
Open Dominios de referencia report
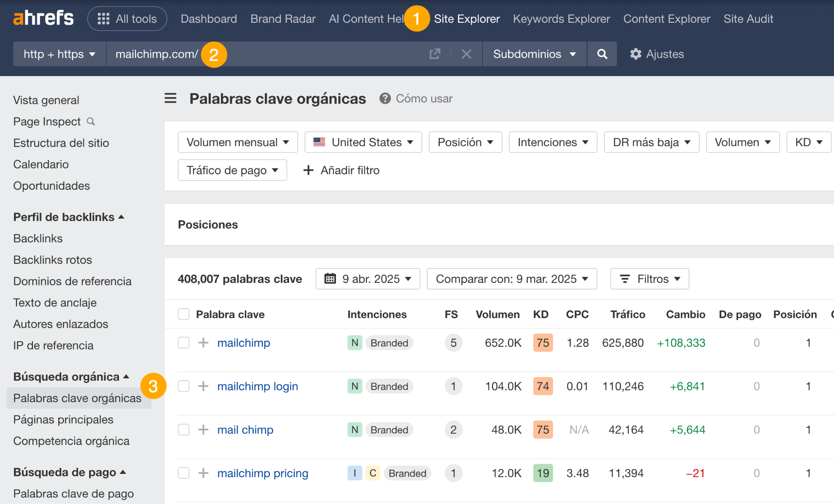click(x=72, y=281)
